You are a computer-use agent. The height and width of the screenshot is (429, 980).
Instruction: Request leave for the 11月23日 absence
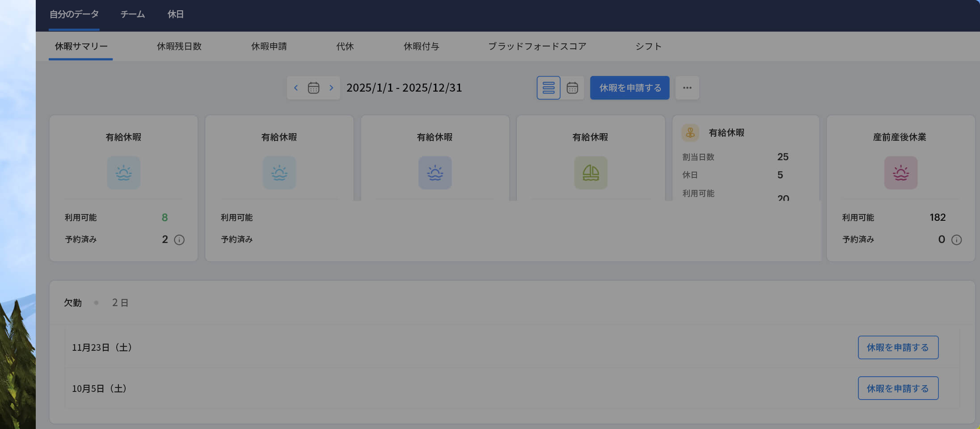tap(898, 347)
